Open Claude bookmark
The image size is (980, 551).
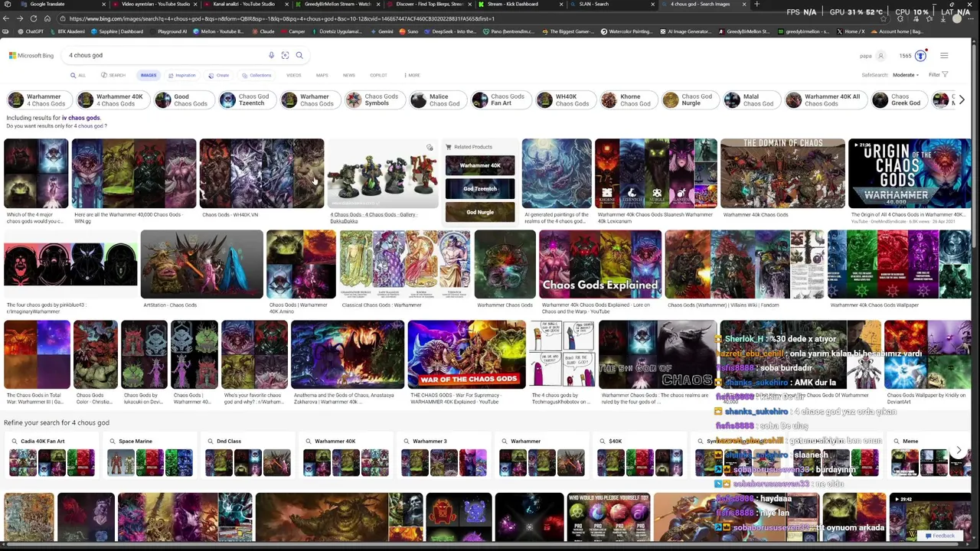pyautogui.click(x=263, y=31)
